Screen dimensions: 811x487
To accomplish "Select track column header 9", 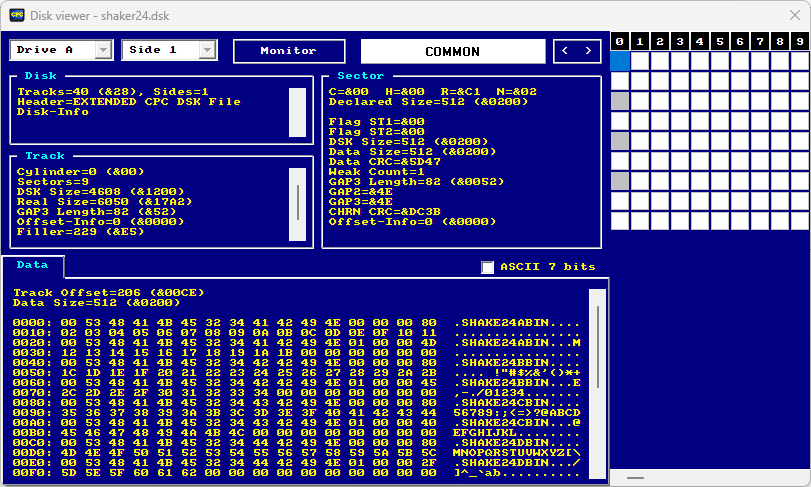I will click(800, 41).
